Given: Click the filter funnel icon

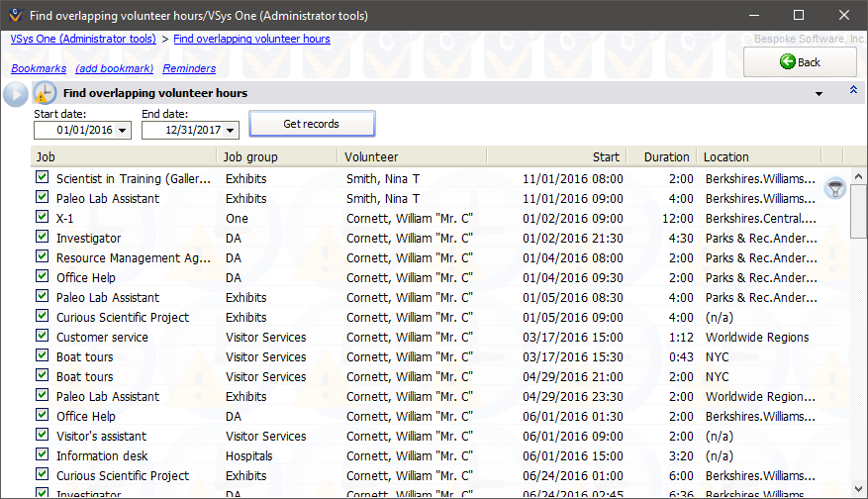Looking at the screenshot, I should click(835, 188).
